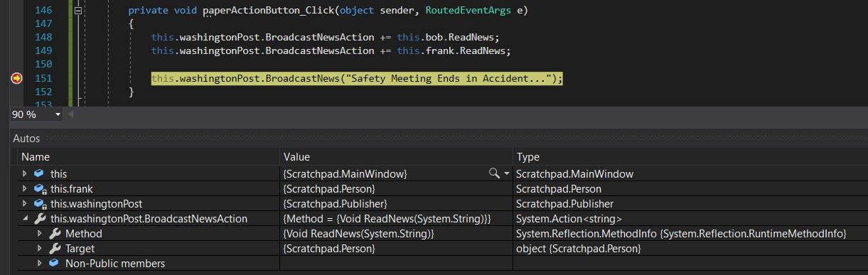This screenshot has height=275, width=868.
Task: Expand the this.washingtonPost variable row
Action: pos(26,204)
